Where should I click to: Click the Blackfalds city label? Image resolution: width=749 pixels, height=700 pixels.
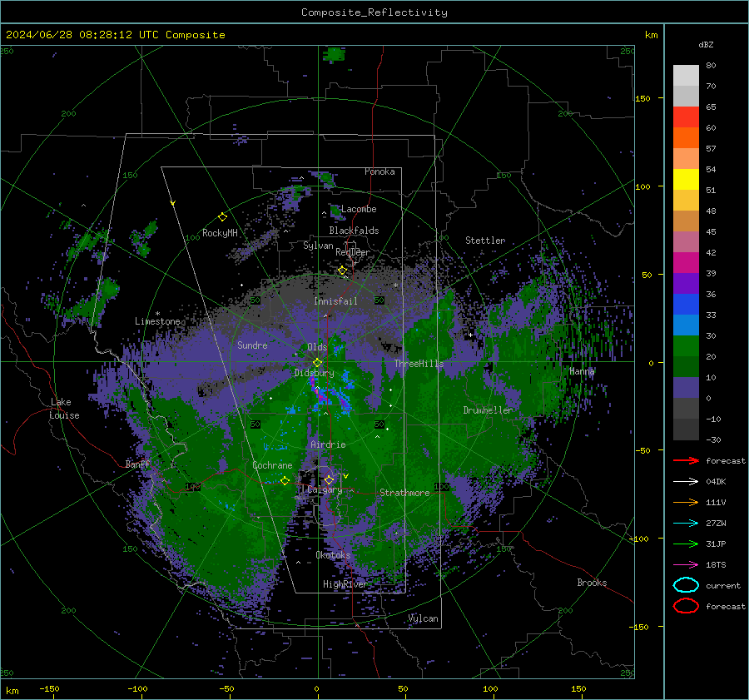click(x=354, y=231)
